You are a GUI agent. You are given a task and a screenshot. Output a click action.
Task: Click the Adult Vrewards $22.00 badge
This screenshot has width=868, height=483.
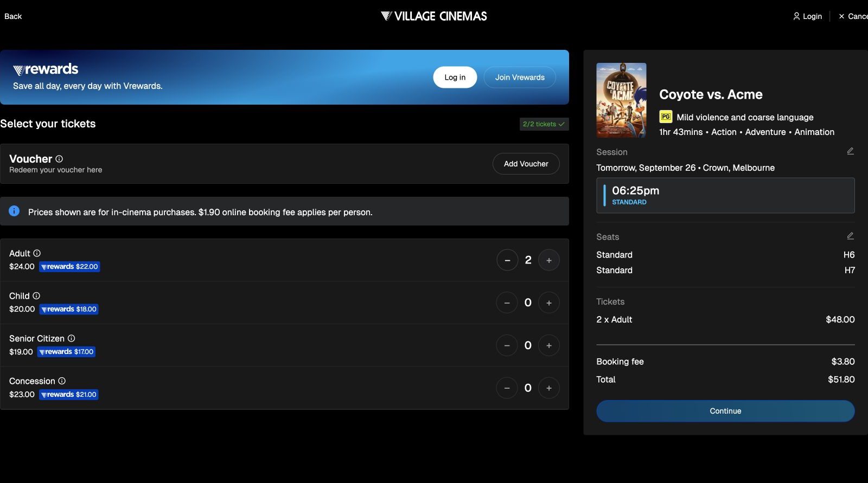click(x=69, y=267)
